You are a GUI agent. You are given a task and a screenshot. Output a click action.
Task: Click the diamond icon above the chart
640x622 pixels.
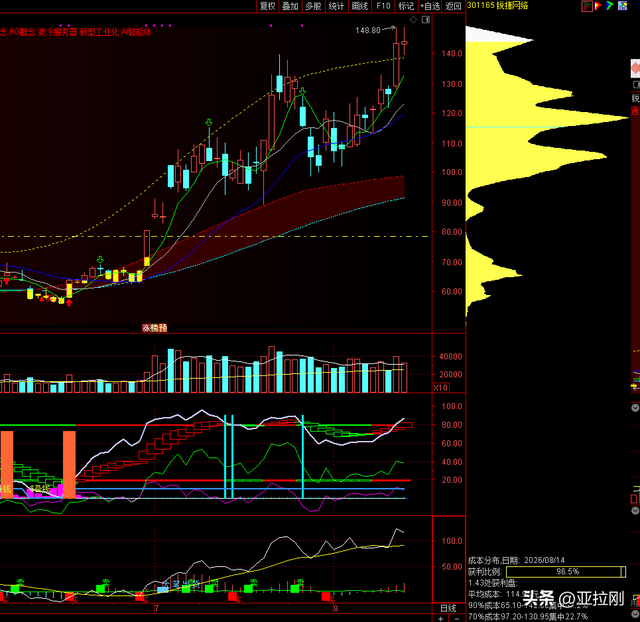coord(413,20)
